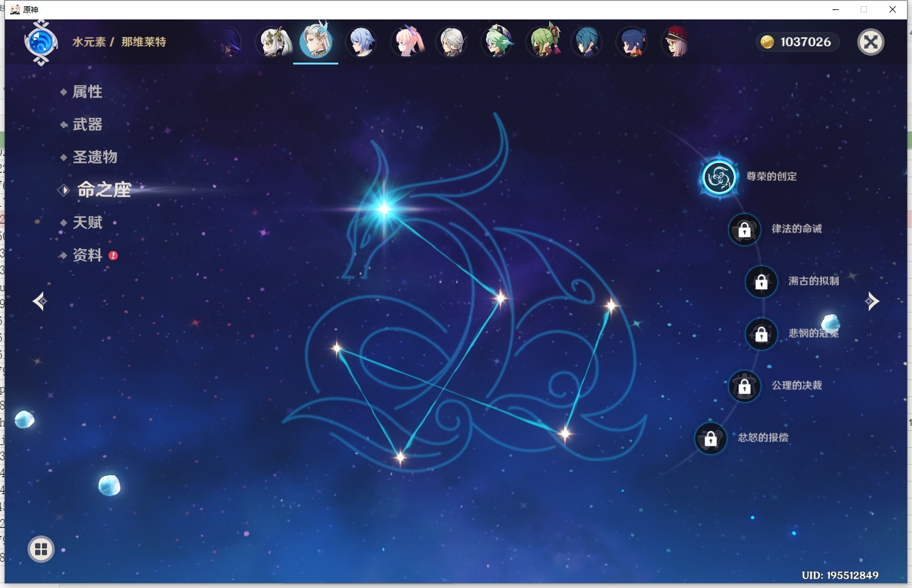The image size is (912, 588).
Task: Minimize the 原神 window
Action: 836,9
